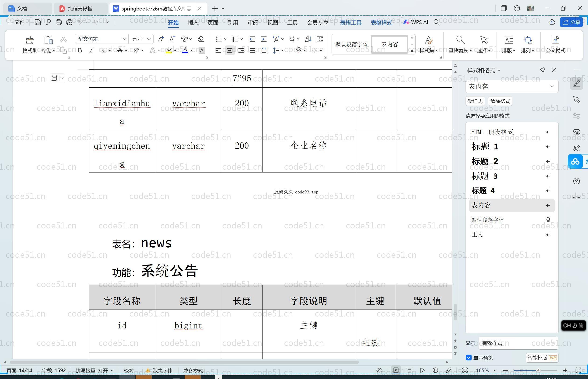The height and width of the screenshot is (379, 588).
Task: Decrease font size with A- icon
Action: pyautogui.click(x=172, y=39)
